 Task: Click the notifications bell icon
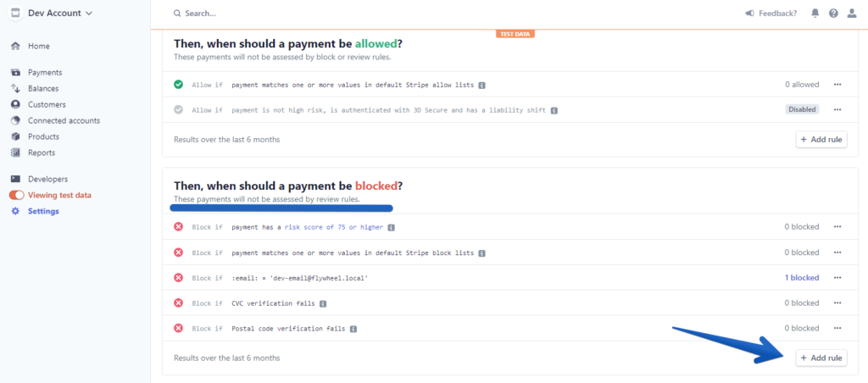click(815, 14)
